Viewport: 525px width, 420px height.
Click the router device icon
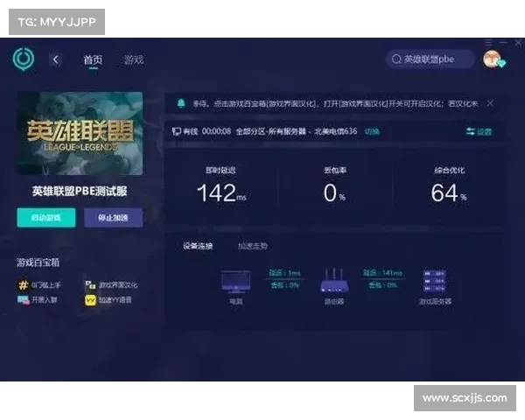[334, 281]
